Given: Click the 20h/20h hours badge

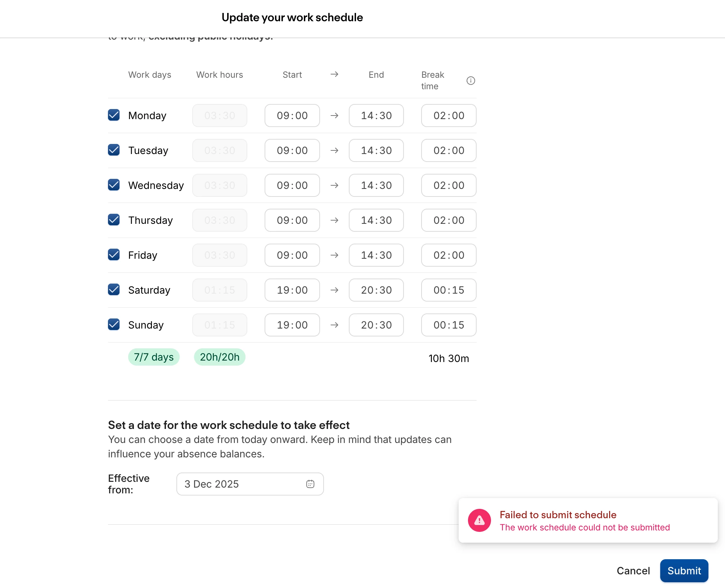Looking at the screenshot, I should [220, 357].
